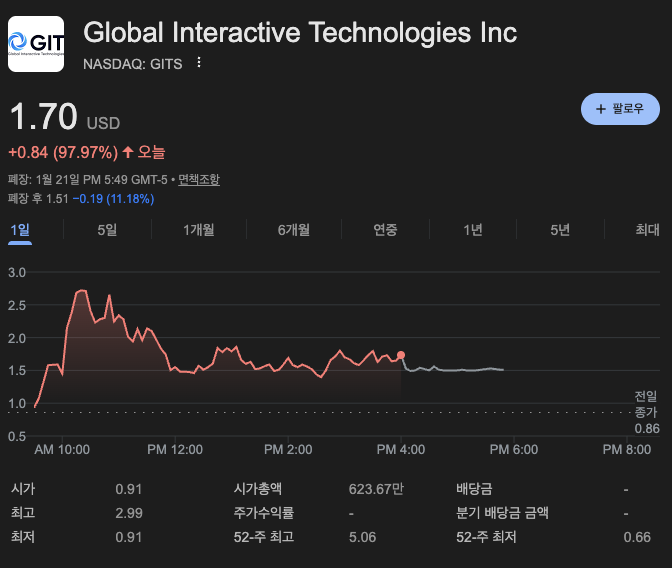The image size is (672, 568).
Task: Click the GIT company logo
Action: pos(36,44)
